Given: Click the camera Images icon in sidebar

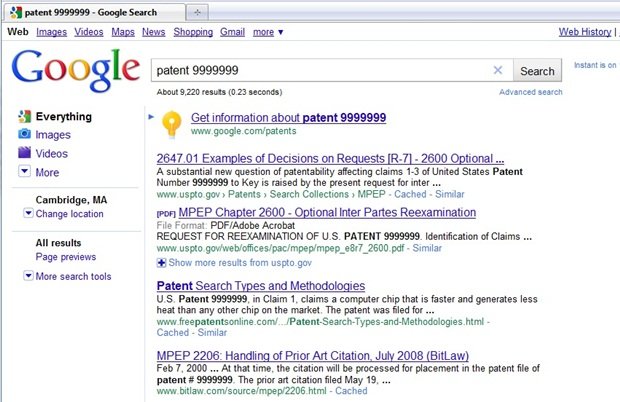Looking at the screenshot, I should [25, 134].
